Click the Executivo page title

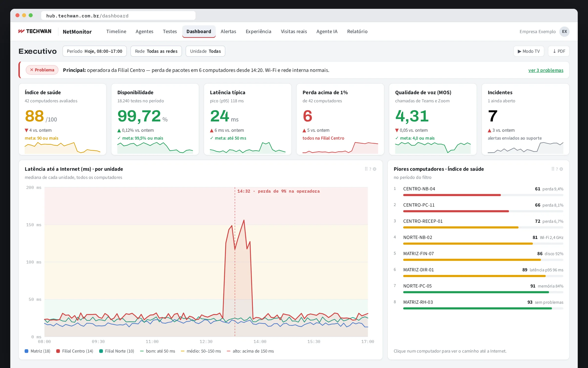coord(38,51)
